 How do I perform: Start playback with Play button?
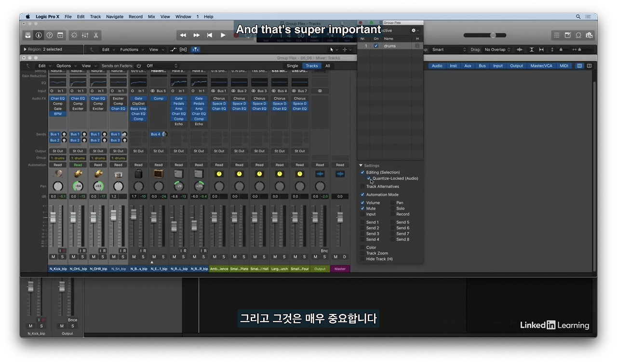pos(223,35)
